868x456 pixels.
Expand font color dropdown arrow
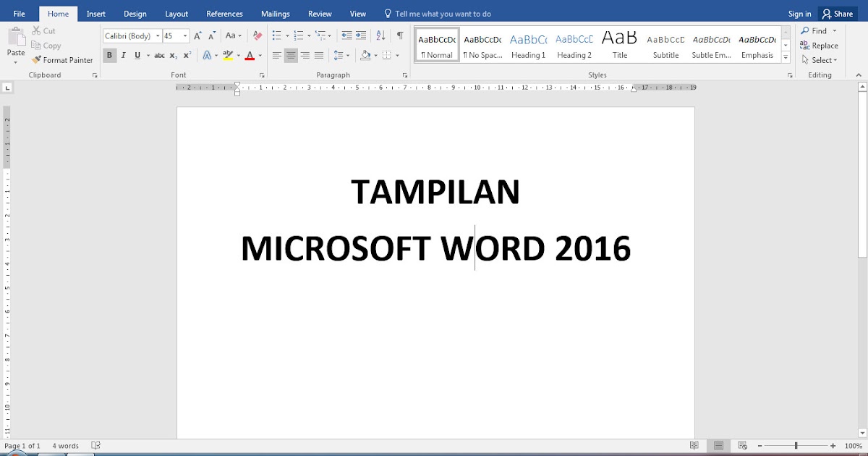point(260,56)
